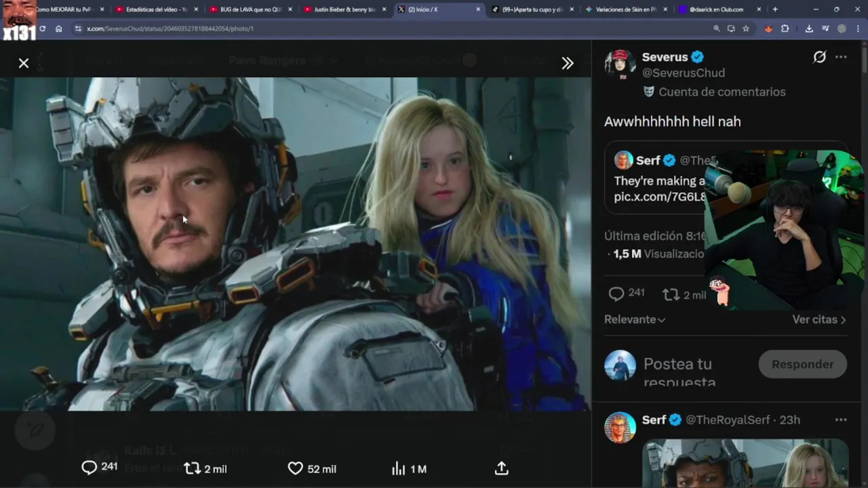Click the share upload icon under photo
The image size is (868, 488).
(502, 468)
